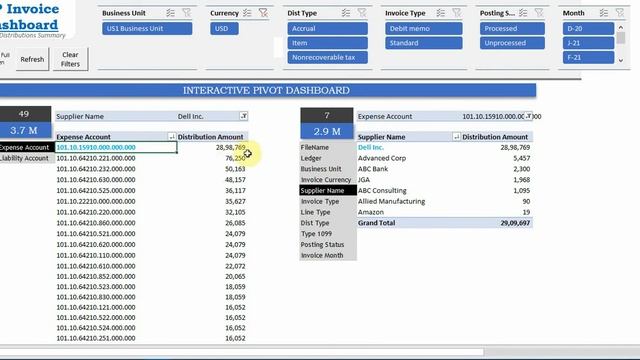This screenshot has height=360, width=640.
Task: Toggle multi-select in Posting Status slicer
Action: click(x=523, y=13)
